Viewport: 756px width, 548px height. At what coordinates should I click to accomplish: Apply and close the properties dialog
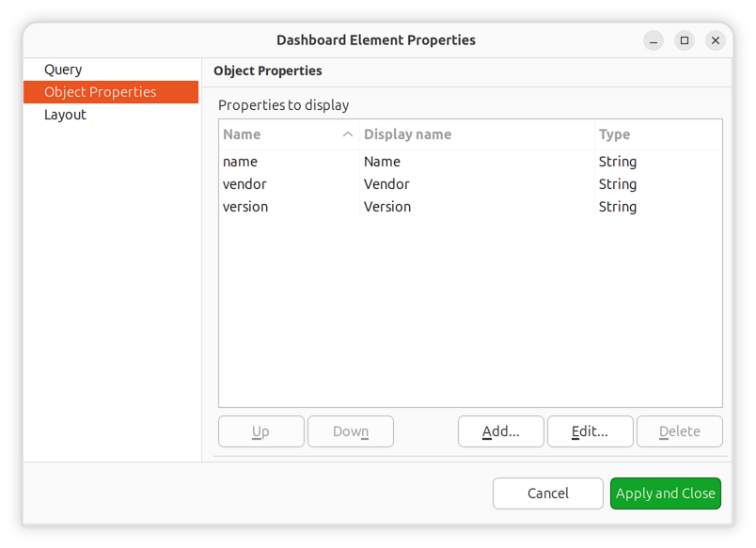click(x=665, y=493)
